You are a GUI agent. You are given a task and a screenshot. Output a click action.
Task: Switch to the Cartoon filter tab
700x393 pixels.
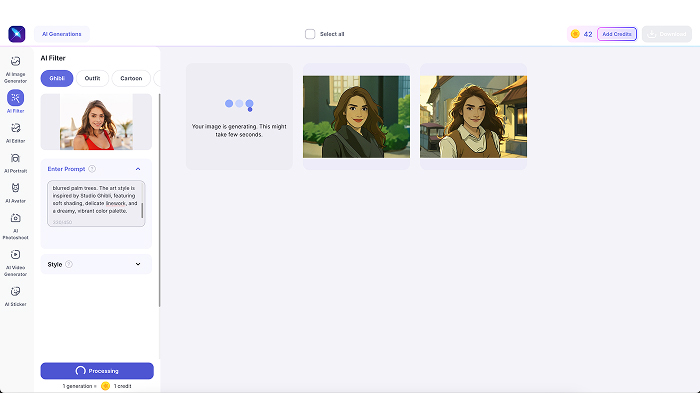(x=131, y=78)
